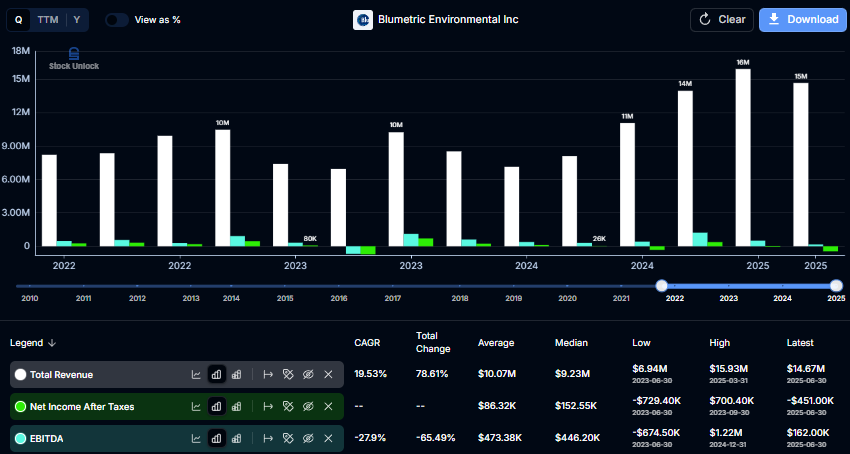Hide EBITDA series

(308, 438)
